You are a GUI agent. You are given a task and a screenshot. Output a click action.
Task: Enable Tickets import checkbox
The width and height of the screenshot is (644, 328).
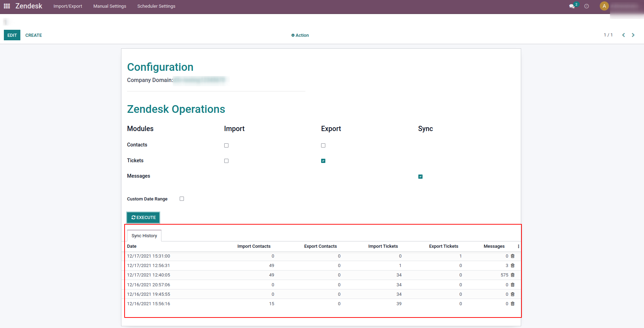tap(226, 161)
